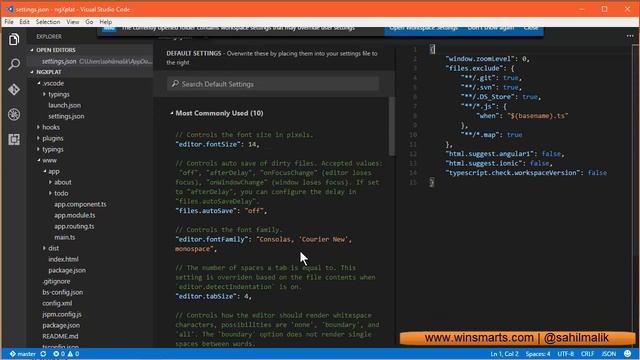640x360 pixels.
Task: Expand the hooks folder
Action: tap(38, 127)
